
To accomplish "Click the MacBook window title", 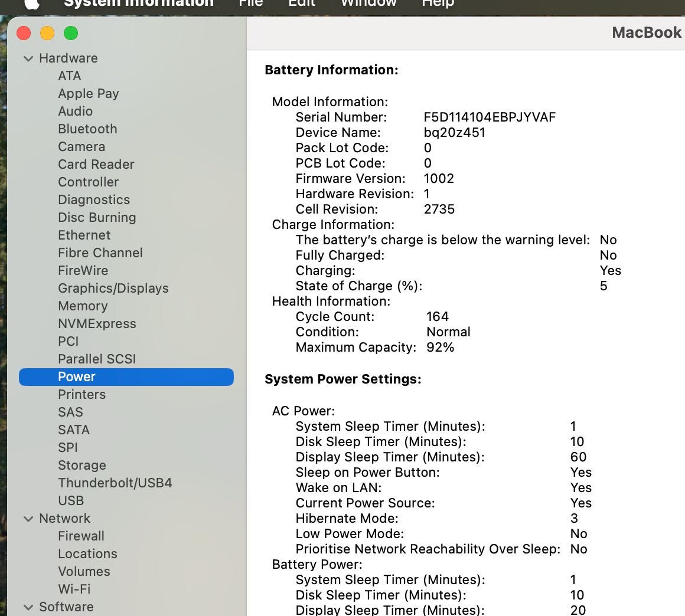I will point(646,32).
